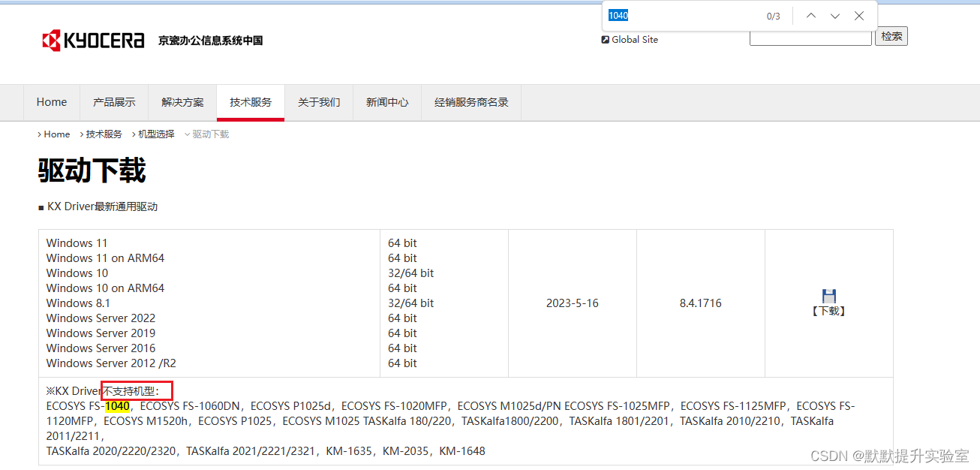Focus the site search input box
The image size is (980, 470).
[x=810, y=38]
